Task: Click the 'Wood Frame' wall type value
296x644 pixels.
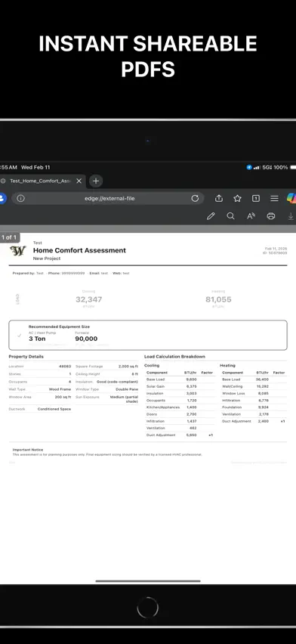Action: 60,389
